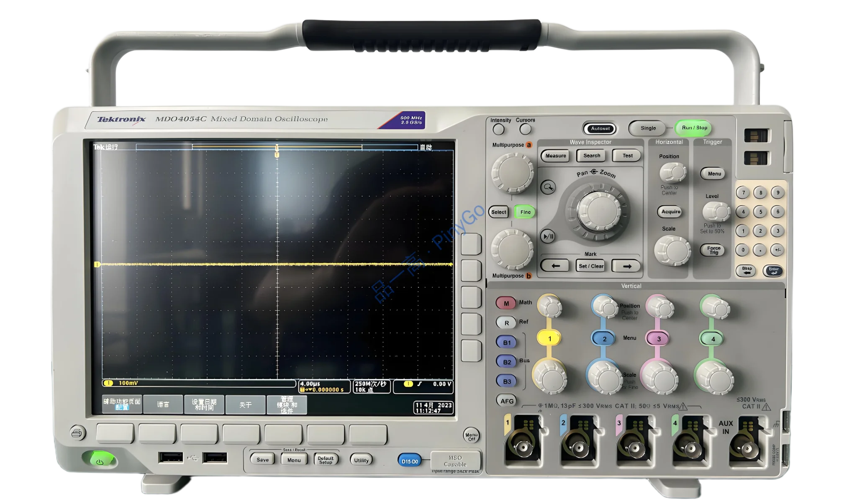
Task: Hit the Set / Clear mark button
Action: point(590,266)
